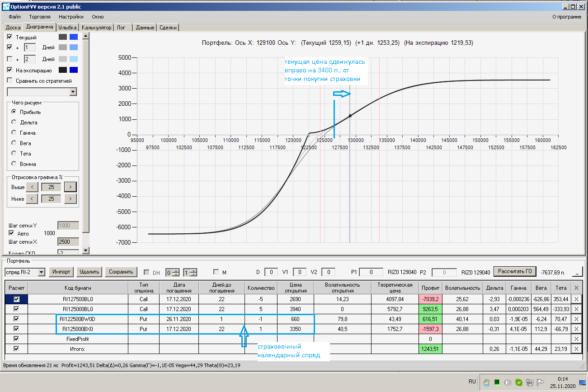Uncheck the Авто grid step checkbox
Viewport: 588px width, 392px height.
pyautogui.click(x=12, y=233)
